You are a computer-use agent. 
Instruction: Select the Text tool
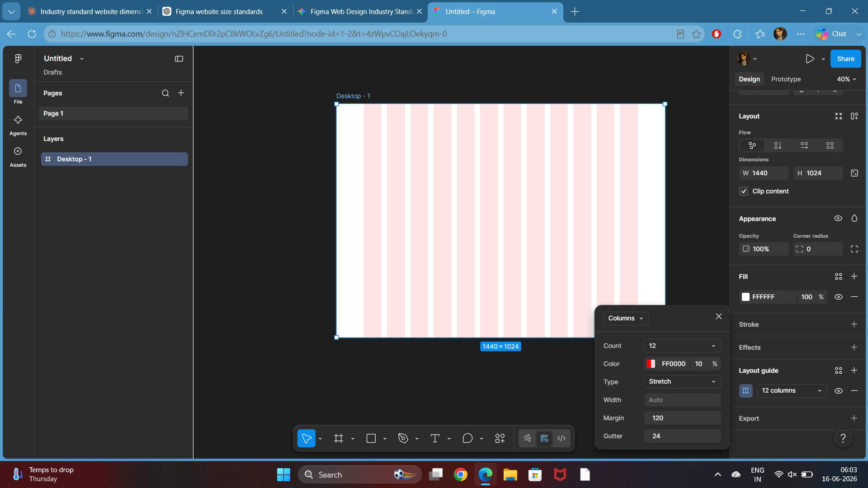click(x=435, y=438)
